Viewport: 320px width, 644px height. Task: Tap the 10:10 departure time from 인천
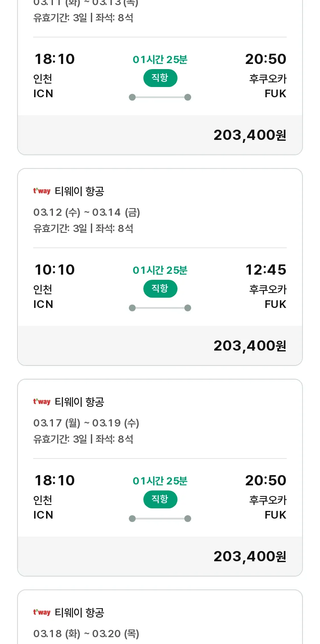(55, 270)
